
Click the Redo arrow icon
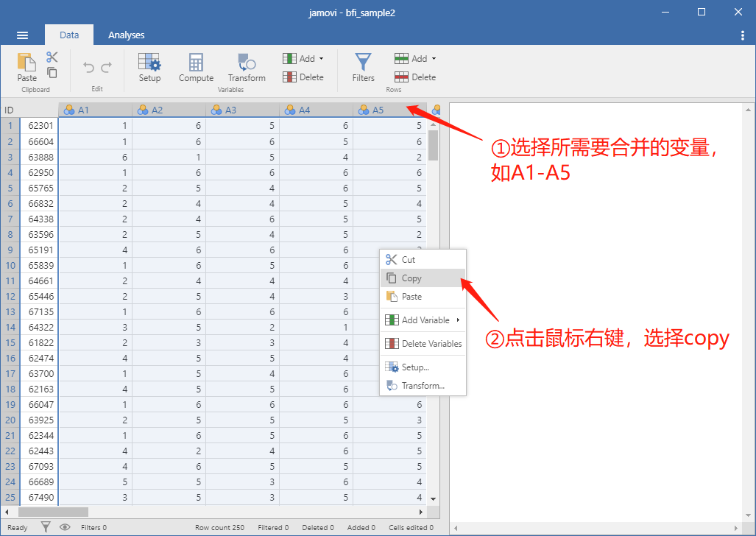point(107,67)
